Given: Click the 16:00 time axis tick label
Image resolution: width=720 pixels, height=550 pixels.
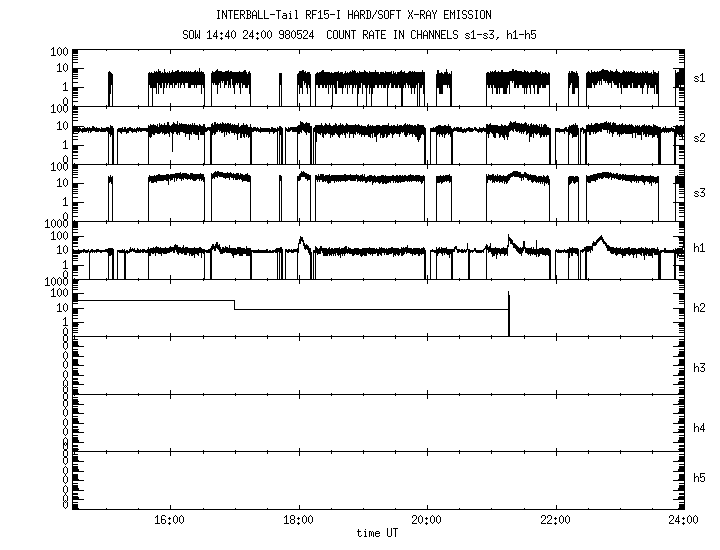Looking at the screenshot, I should [170, 520].
